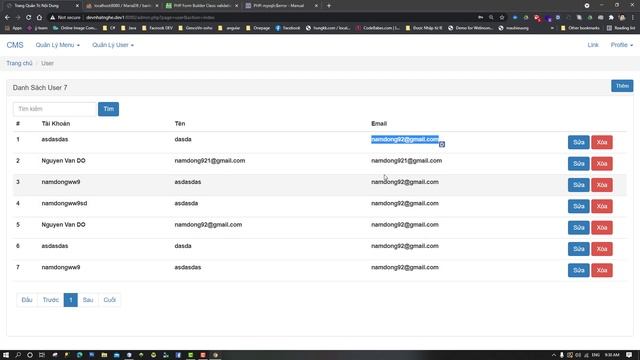Click the taskbar clock
640x360 pixels.
tap(612, 355)
